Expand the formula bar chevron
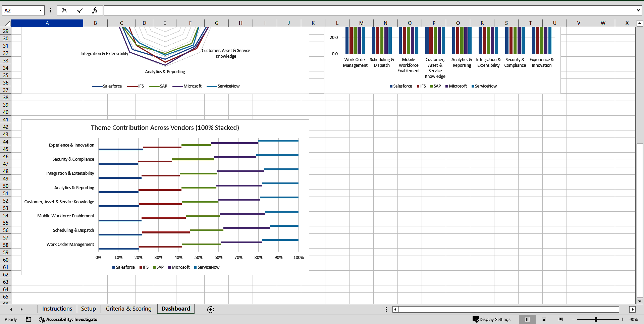Image resolution: width=644 pixels, height=324 pixels. coord(638,10)
